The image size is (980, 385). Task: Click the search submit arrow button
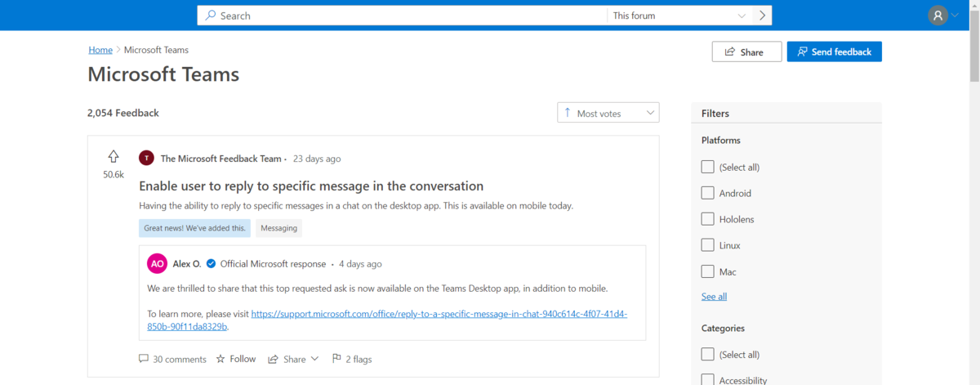[763, 16]
